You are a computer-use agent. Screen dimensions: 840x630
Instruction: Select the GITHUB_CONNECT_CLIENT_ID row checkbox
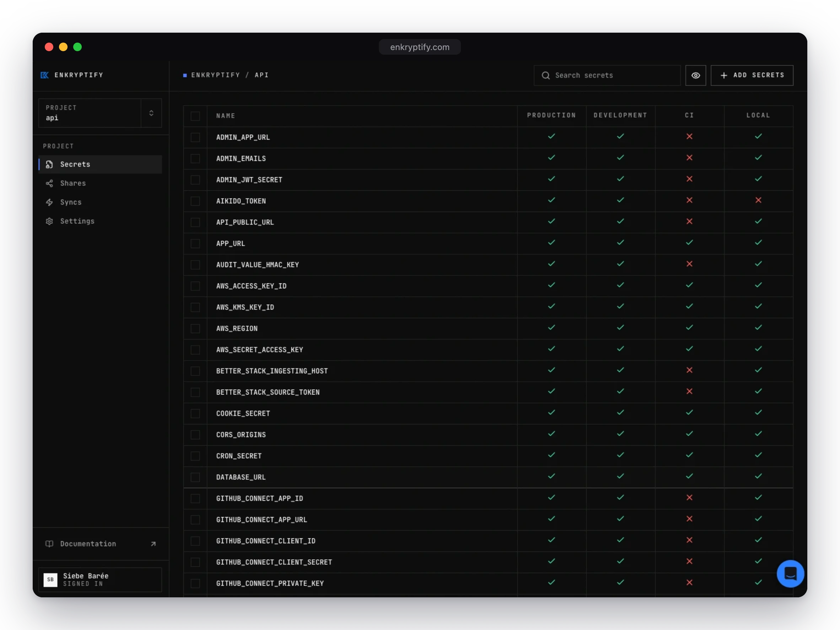[x=195, y=541]
